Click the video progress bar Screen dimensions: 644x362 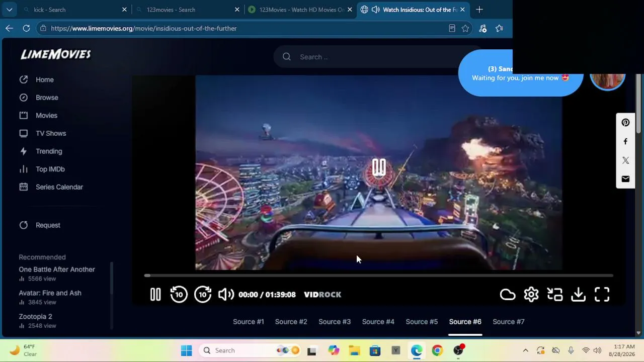[379, 276]
